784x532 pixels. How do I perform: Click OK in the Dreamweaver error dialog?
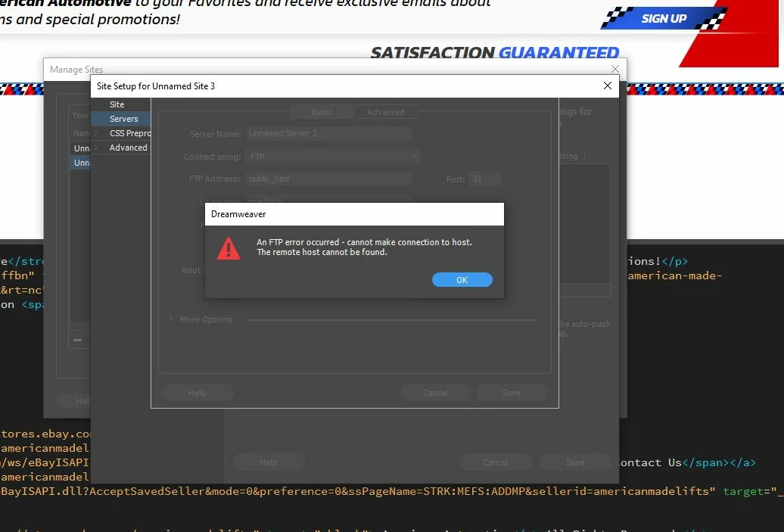(462, 280)
